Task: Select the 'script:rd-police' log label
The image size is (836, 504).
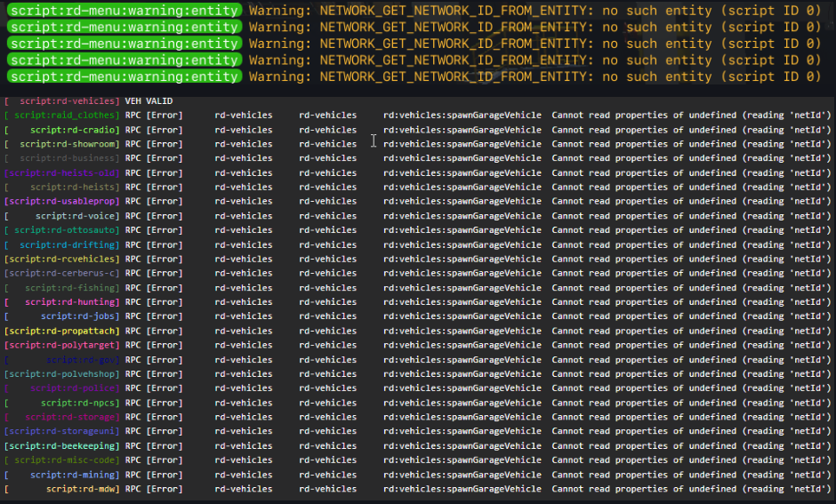Action: click(x=62, y=388)
